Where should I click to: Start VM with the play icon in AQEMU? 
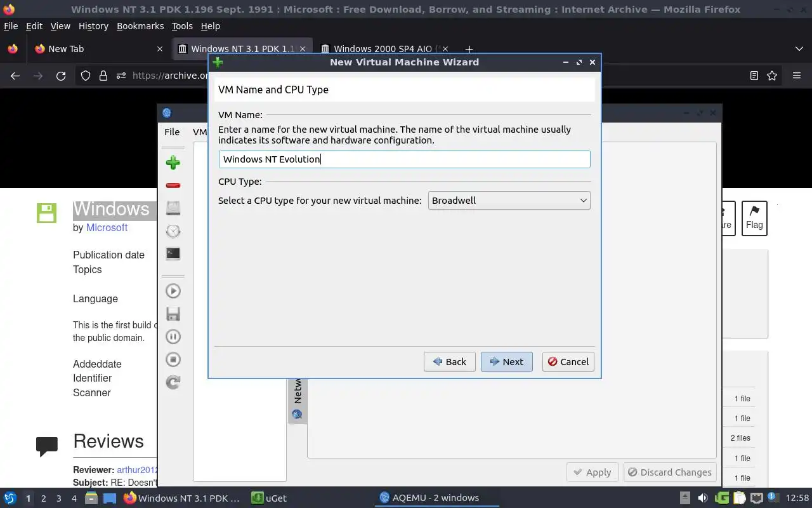pos(173,291)
